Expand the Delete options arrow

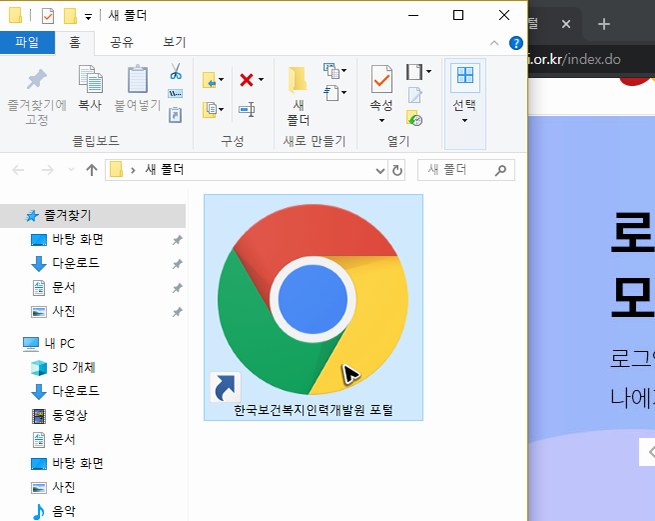pyautogui.click(x=261, y=79)
